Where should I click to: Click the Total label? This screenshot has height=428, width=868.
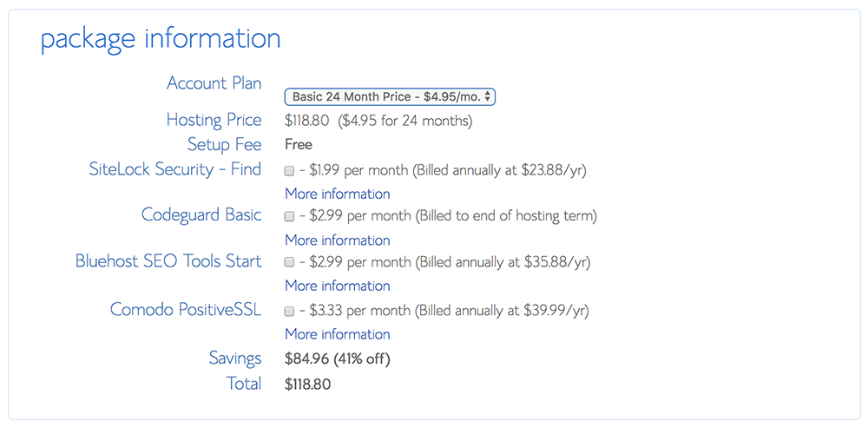242,384
